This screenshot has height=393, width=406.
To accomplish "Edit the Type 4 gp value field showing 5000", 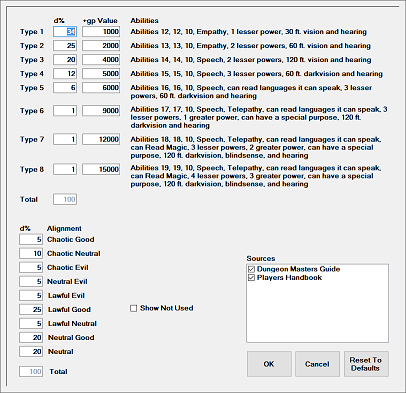I will (x=101, y=74).
